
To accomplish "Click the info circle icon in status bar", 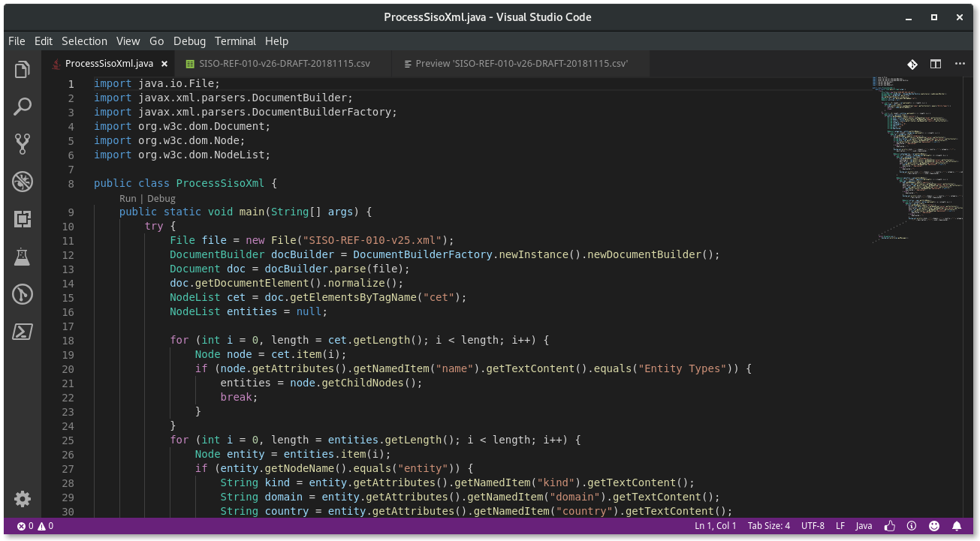I will [912, 526].
